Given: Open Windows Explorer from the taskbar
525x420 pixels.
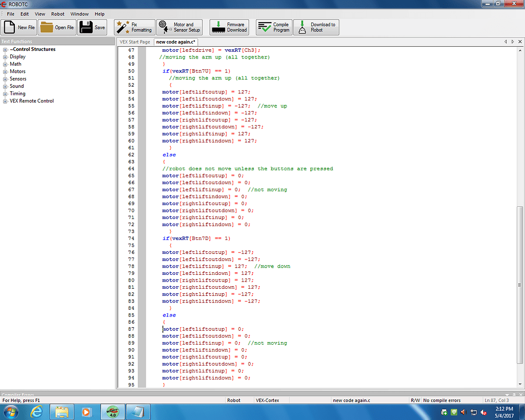Looking at the screenshot, I should click(x=62, y=412).
